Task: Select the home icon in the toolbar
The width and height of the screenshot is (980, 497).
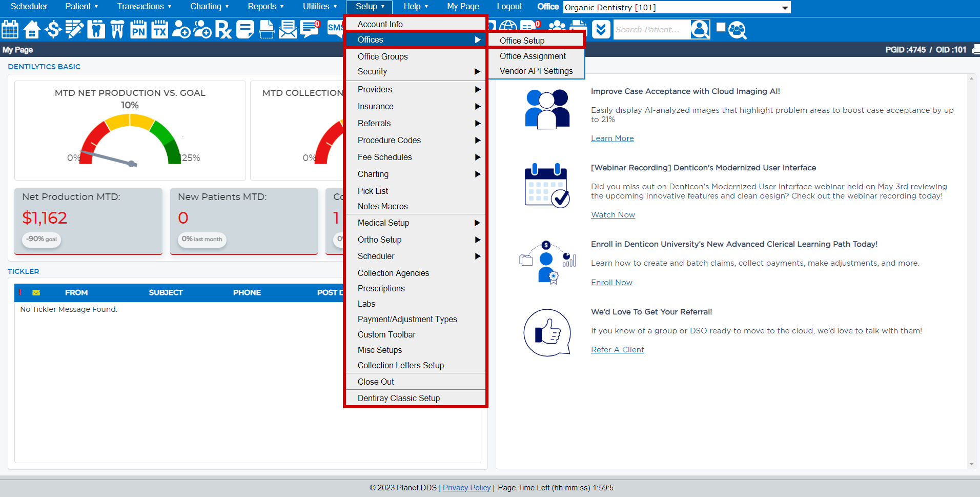Action: click(31, 29)
